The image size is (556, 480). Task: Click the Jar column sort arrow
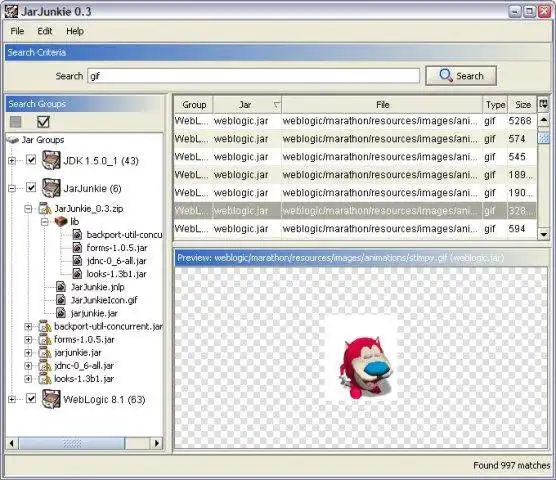277,105
